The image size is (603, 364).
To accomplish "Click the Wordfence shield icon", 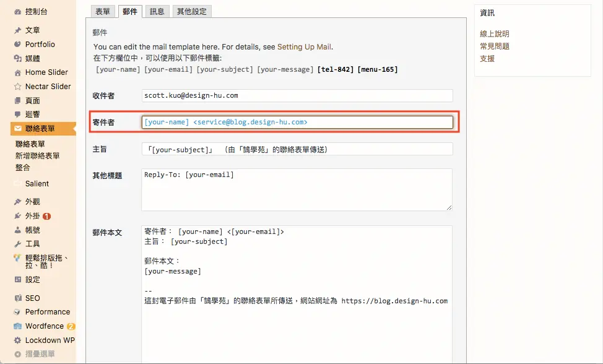I will pyautogui.click(x=17, y=326).
